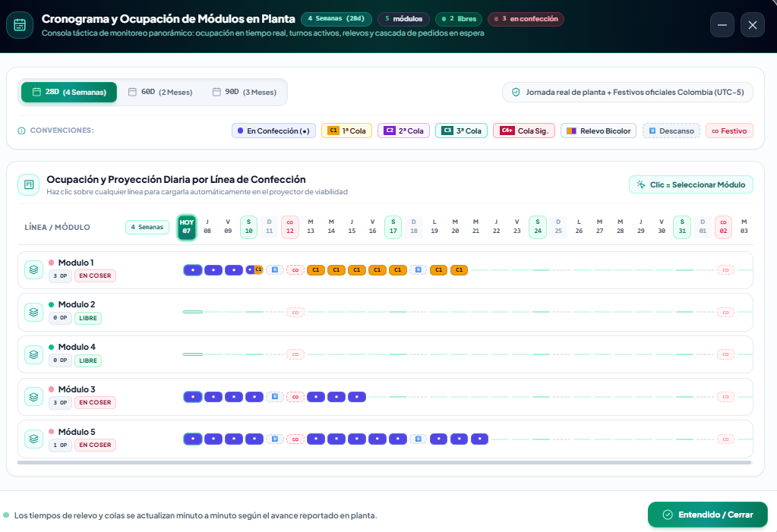Click the calendar icon in the header
777x532 pixels.
coord(20,25)
